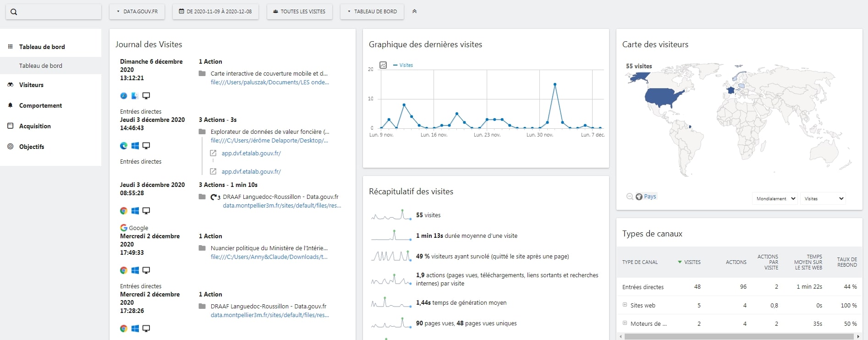Click the Windows icon of the 08:55:28 visit
The height and width of the screenshot is (340, 868).
(x=135, y=211)
